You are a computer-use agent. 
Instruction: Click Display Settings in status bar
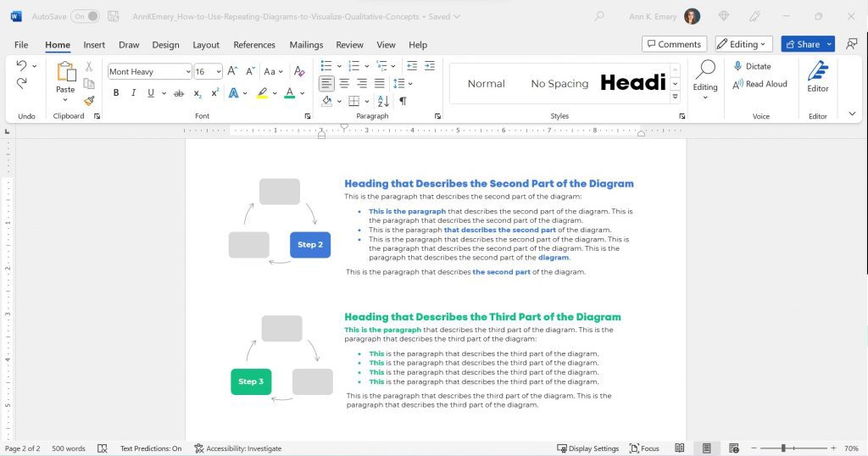(x=588, y=448)
